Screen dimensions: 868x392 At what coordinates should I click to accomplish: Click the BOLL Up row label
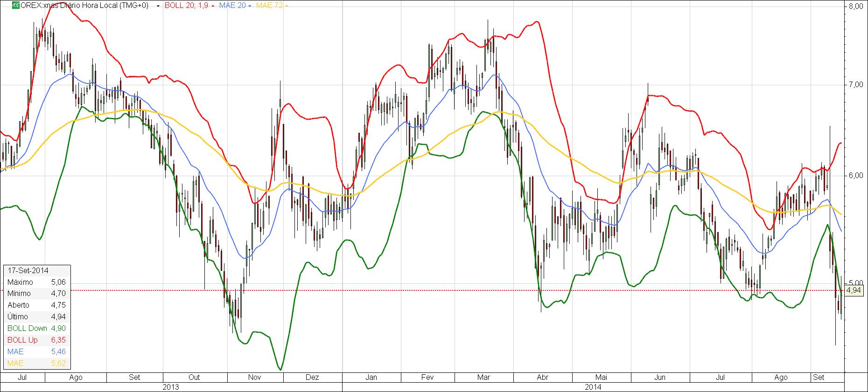tap(22, 340)
